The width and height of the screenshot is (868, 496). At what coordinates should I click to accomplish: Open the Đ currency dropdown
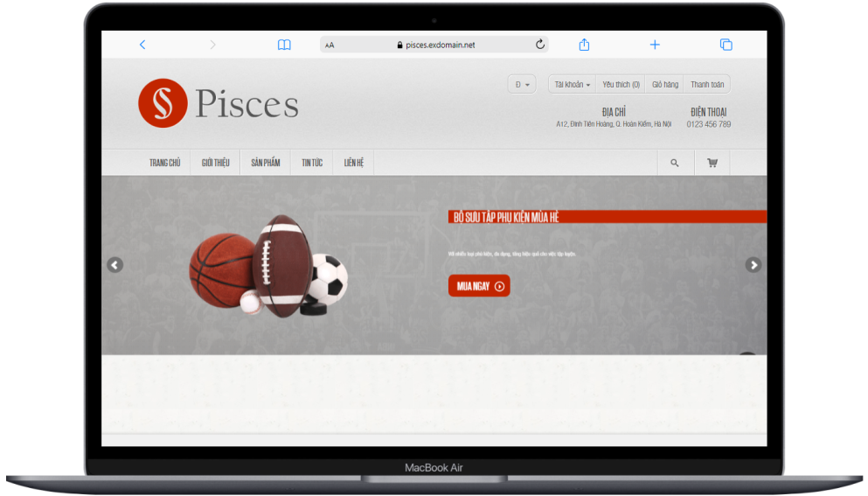(x=522, y=84)
